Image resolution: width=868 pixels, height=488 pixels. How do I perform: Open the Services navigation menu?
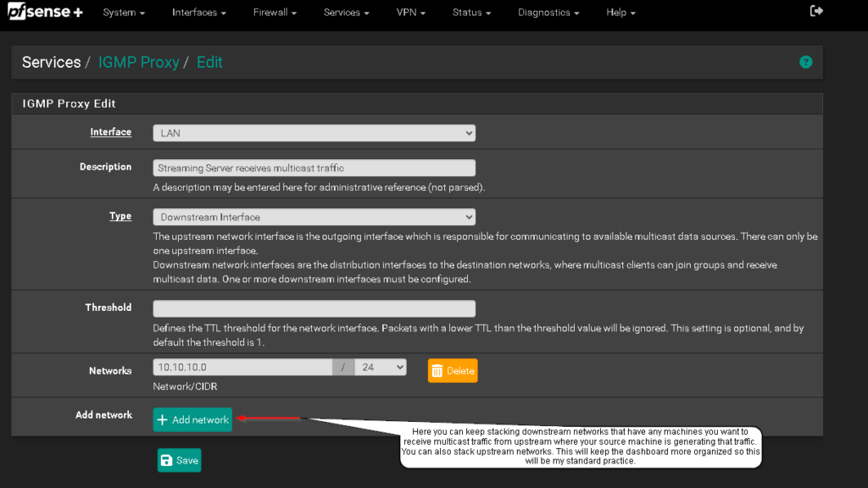[x=346, y=13]
